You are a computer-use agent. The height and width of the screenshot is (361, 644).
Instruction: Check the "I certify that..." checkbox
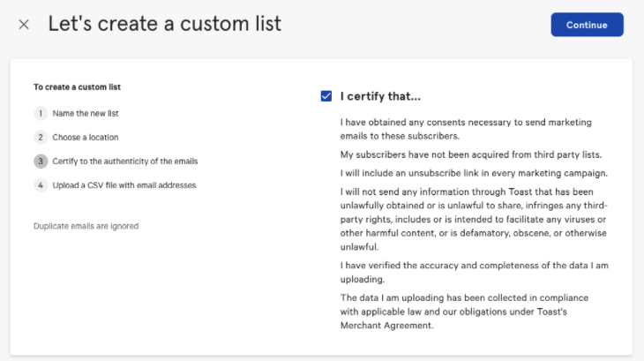click(326, 96)
